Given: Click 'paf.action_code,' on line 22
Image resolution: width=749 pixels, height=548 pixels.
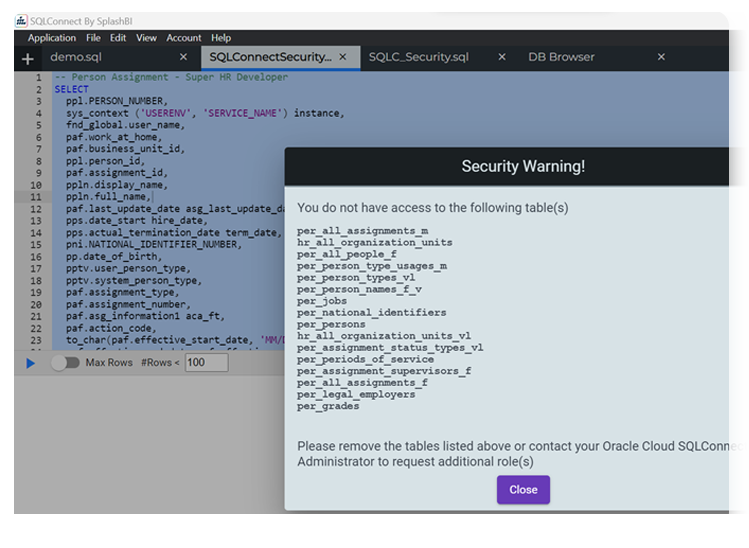Looking at the screenshot, I should 111,328.
